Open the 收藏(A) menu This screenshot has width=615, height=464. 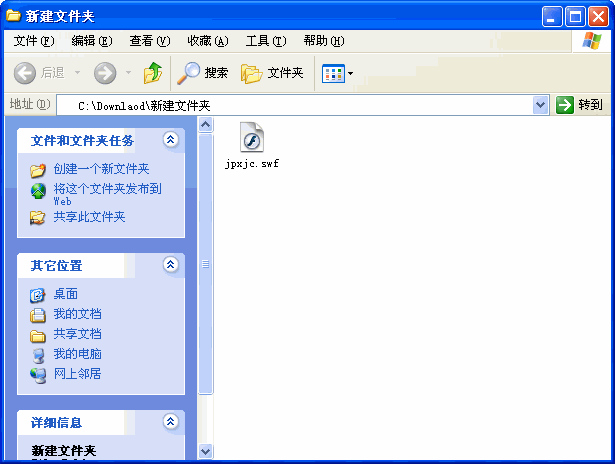pos(208,41)
